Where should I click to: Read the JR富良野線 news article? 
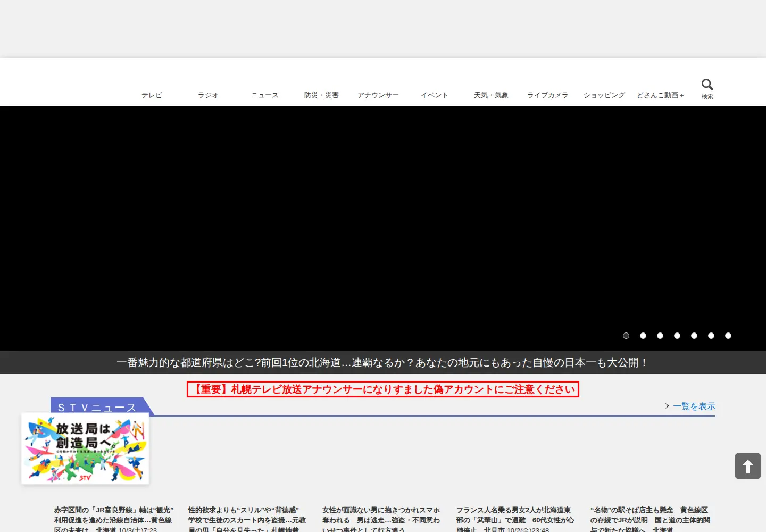[x=114, y=520]
